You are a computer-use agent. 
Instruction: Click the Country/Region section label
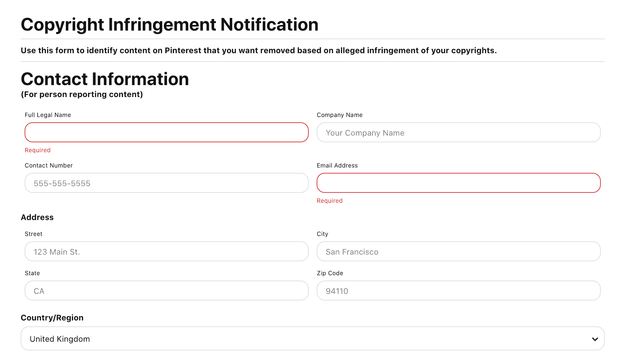(52, 318)
